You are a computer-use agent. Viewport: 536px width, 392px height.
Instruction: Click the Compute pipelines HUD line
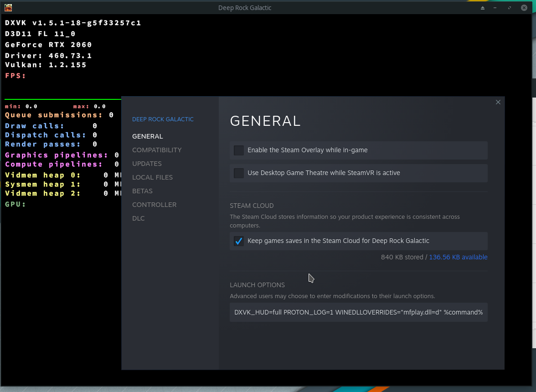coord(62,165)
